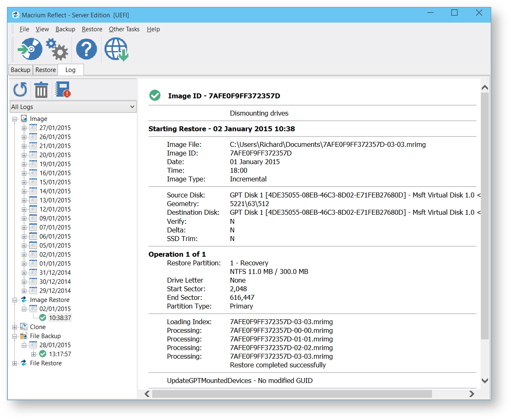Screen dimensions: 511x420
Task: Click the 'Operation 1 of 1' heading
Action: [177, 254]
